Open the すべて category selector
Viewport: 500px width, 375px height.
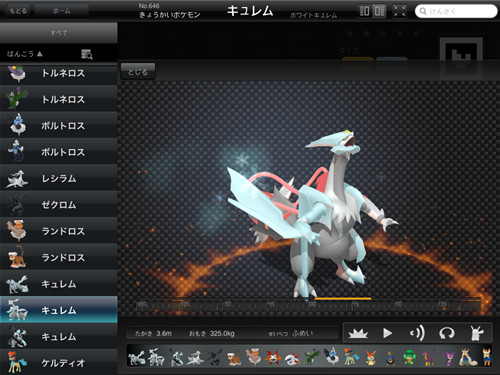tap(59, 33)
